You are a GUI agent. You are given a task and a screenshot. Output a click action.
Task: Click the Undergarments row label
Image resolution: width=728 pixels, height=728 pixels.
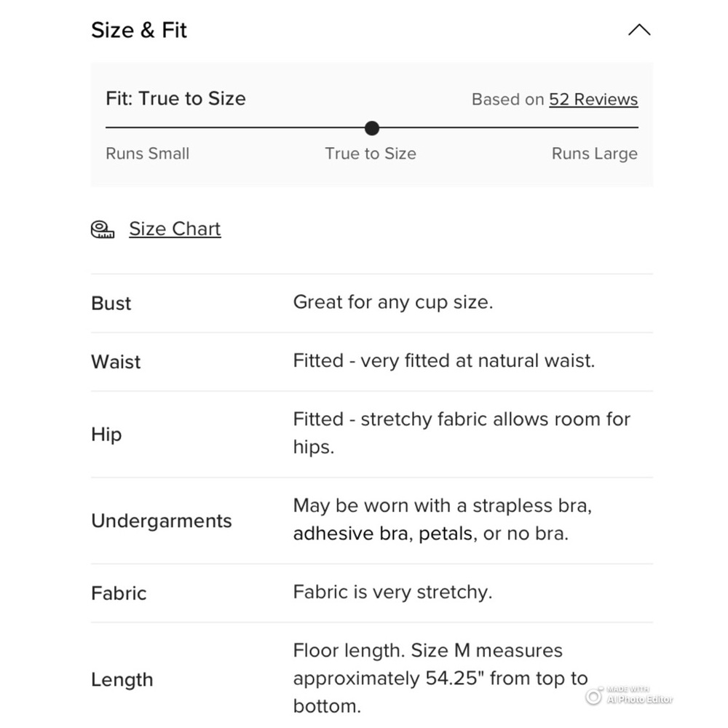pos(162,521)
